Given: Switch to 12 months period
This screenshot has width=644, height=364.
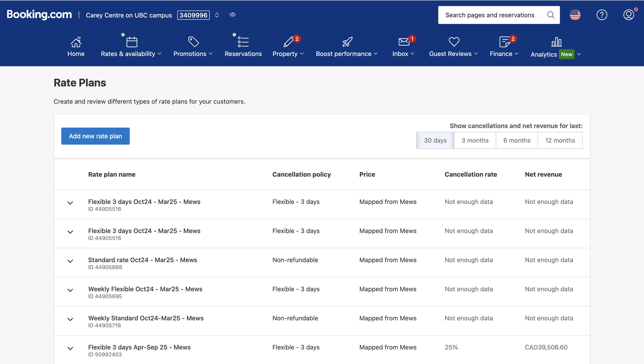Looking at the screenshot, I should tap(560, 140).
